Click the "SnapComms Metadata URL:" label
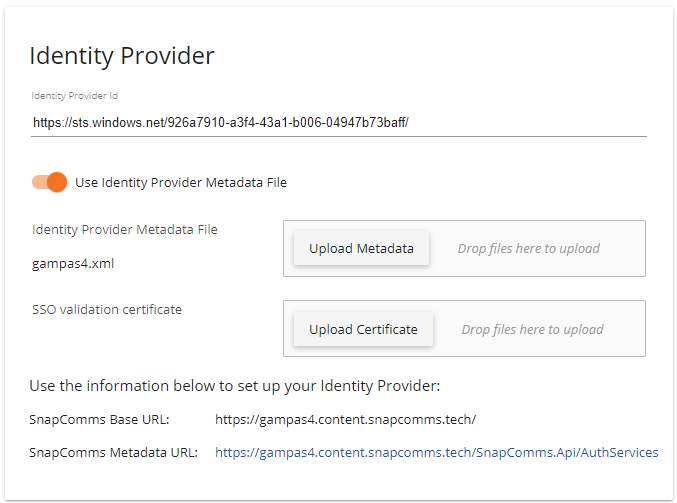The image size is (677, 503). [113, 452]
